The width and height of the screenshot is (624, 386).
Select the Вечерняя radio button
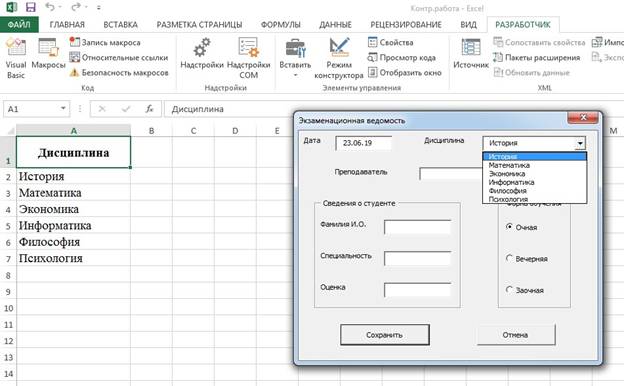click(509, 258)
